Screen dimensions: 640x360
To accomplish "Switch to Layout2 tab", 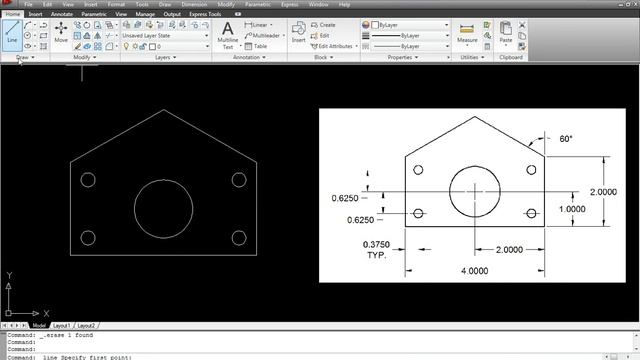I will [86, 326].
